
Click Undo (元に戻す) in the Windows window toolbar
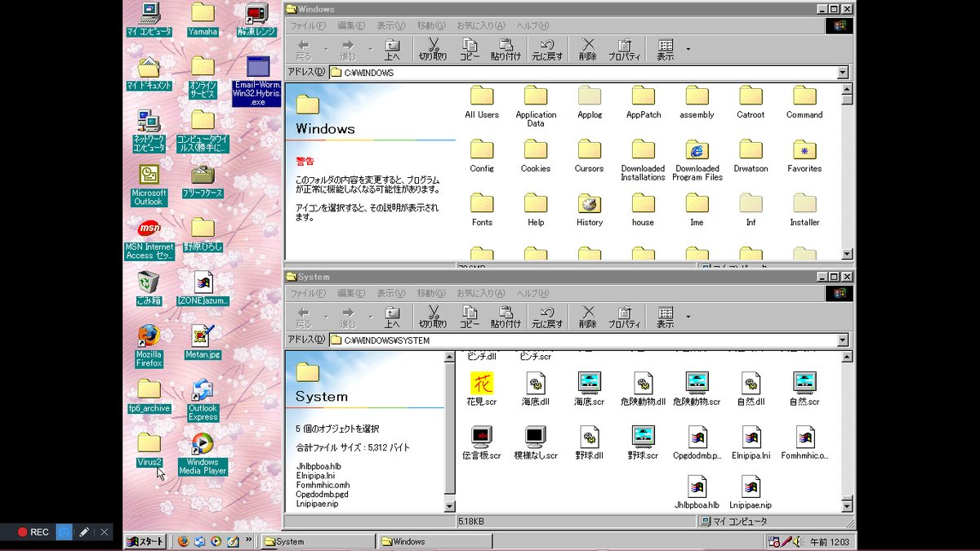click(547, 49)
